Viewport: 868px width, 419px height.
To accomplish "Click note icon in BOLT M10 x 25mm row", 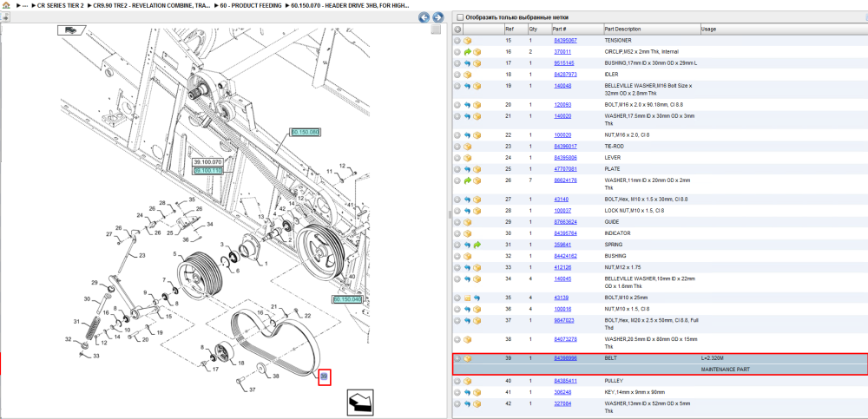I will click(x=468, y=298).
